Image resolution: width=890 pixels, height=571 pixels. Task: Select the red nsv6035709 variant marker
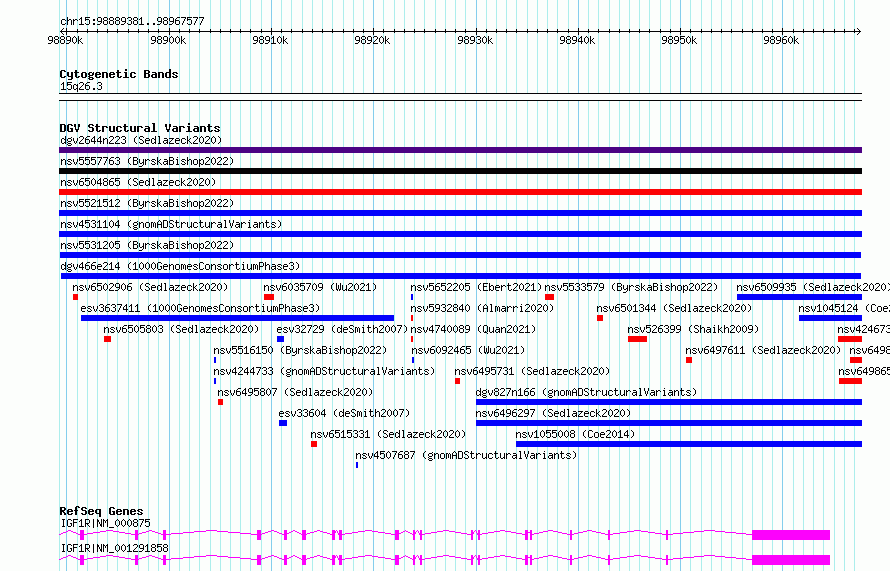point(269,297)
